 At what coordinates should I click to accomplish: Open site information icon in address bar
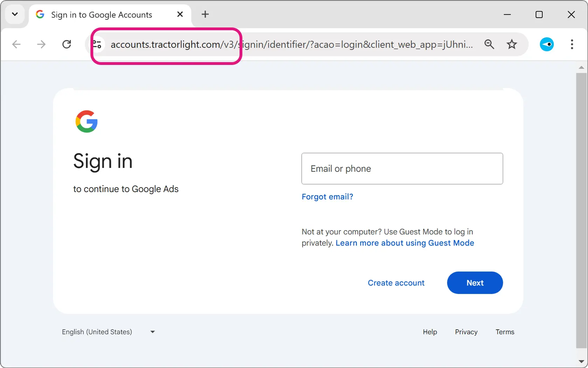click(97, 44)
